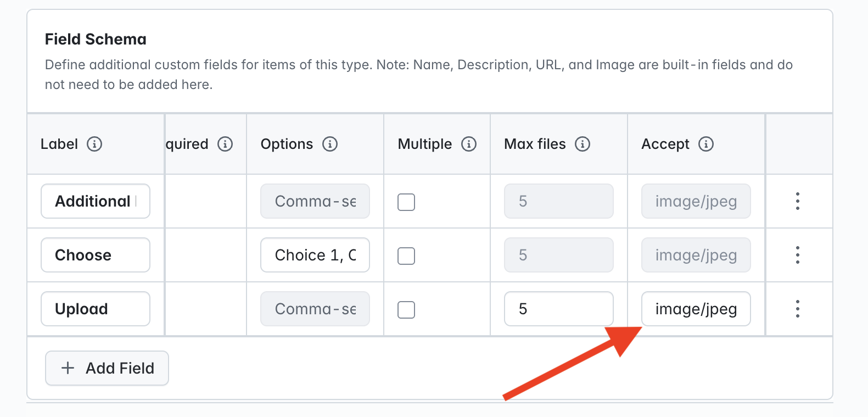868x417 pixels.
Task: Select the Additional label text field
Action: 96,201
